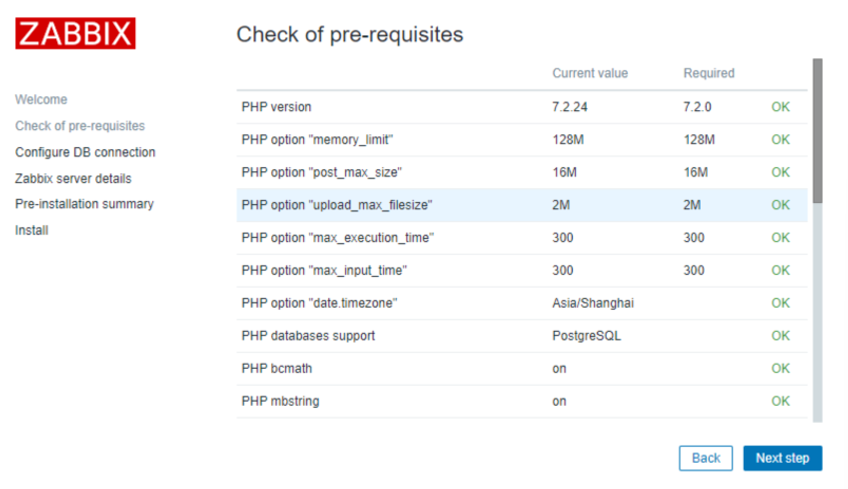Click OK status for PHP bcmath
The width and height of the screenshot is (848, 489).
pyautogui.click(x=780, y=368)
